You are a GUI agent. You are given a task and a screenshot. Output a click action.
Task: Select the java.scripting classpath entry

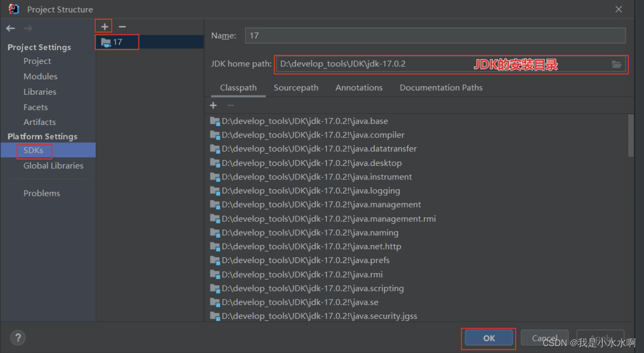[x=306, y=288]
